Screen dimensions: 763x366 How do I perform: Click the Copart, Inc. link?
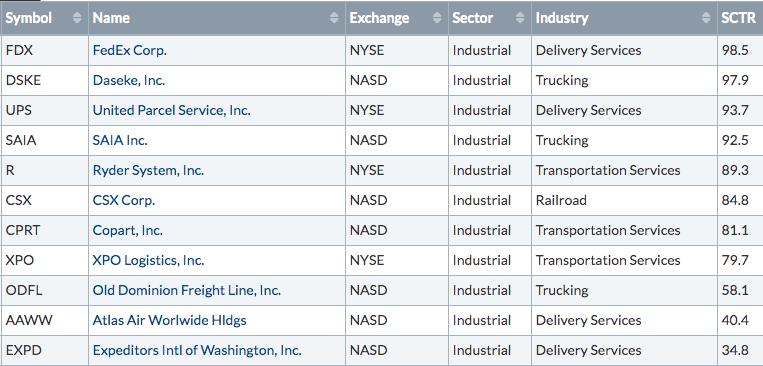[127, 231]
